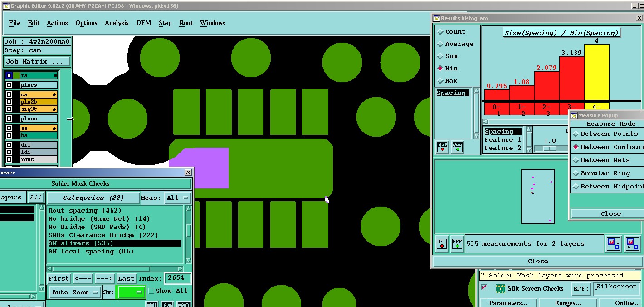Select Average histogram mode
644x307 pixels.
(x=440, y=44)
